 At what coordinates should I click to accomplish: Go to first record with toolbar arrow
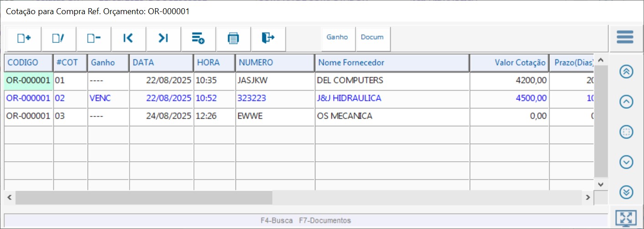point(128,38)
